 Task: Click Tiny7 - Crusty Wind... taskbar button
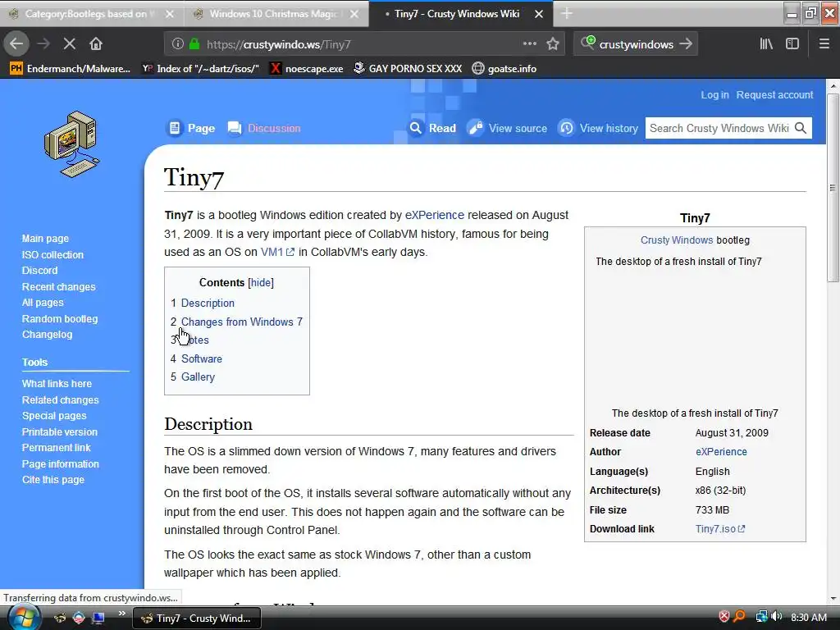coord(197,619)
